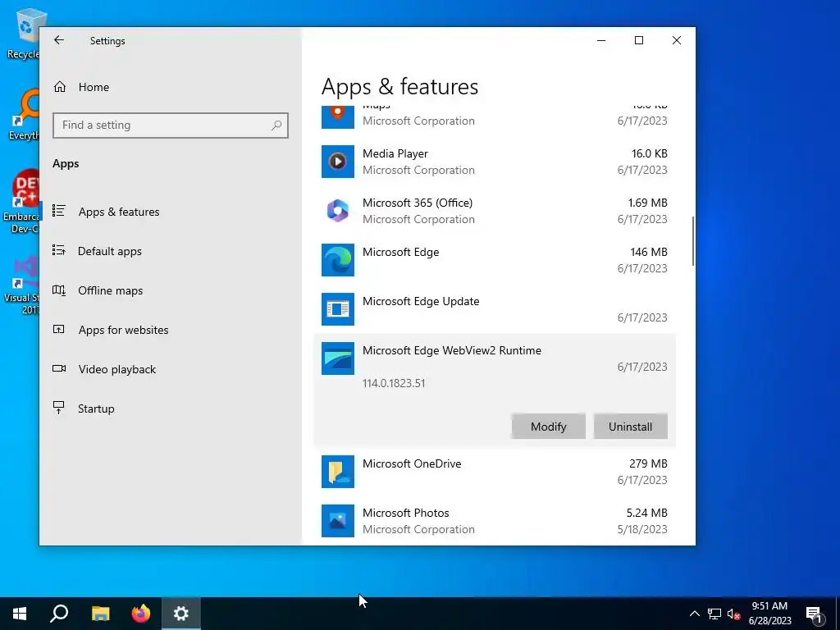Open the Apps & features page
Viewport: 840px width, 630px height.
(x=119, y=212)
